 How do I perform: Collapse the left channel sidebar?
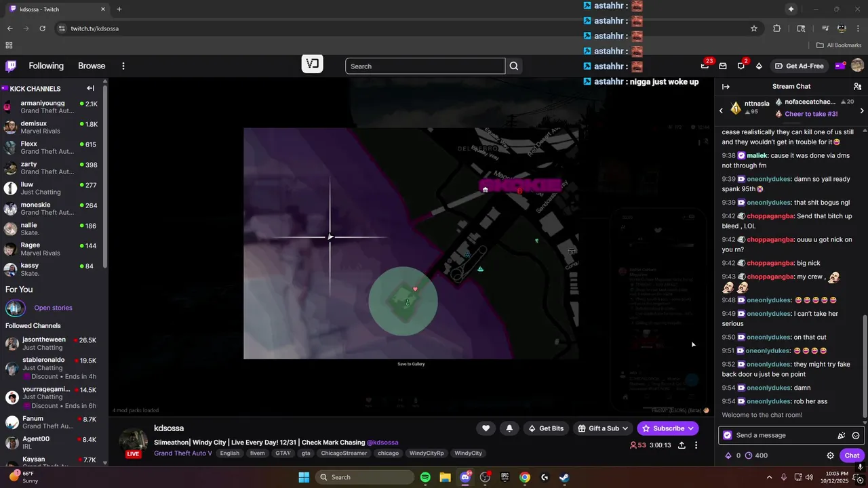91,88
